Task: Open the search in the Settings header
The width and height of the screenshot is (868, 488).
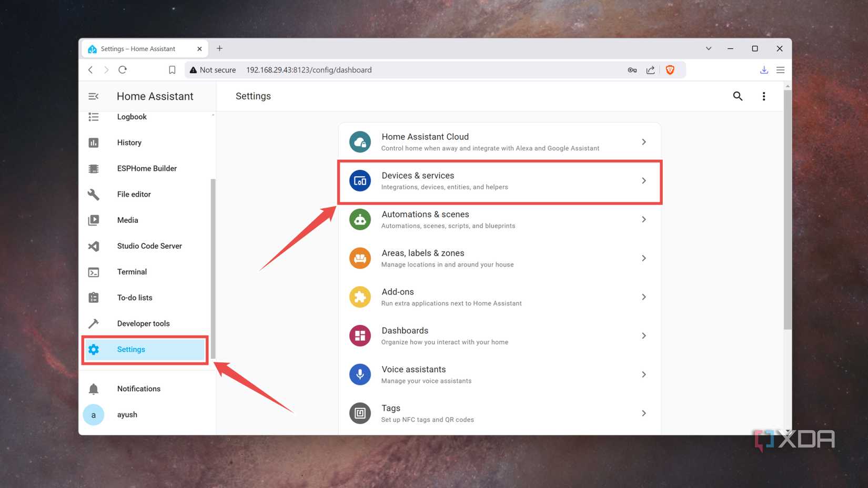Action: (738, 96)
